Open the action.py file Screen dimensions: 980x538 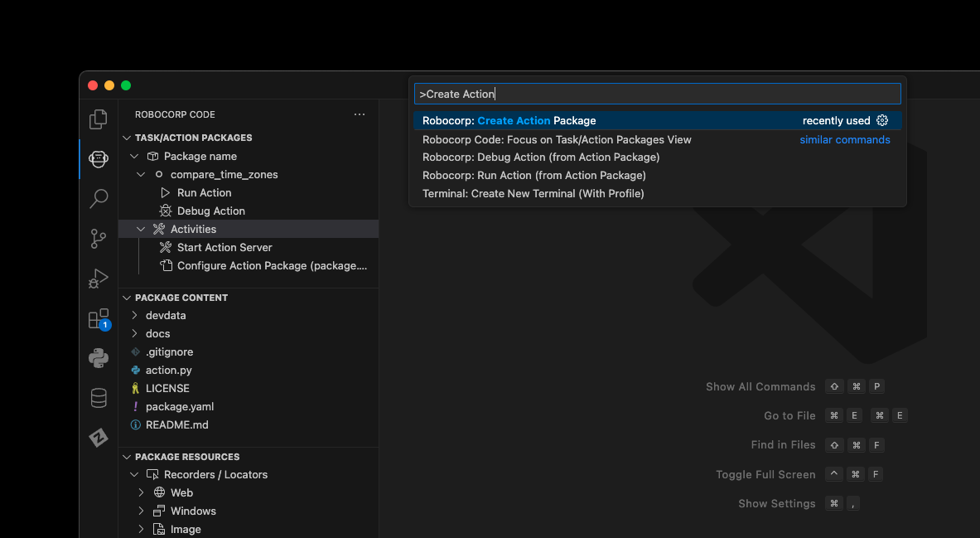[x=249, y=370]
